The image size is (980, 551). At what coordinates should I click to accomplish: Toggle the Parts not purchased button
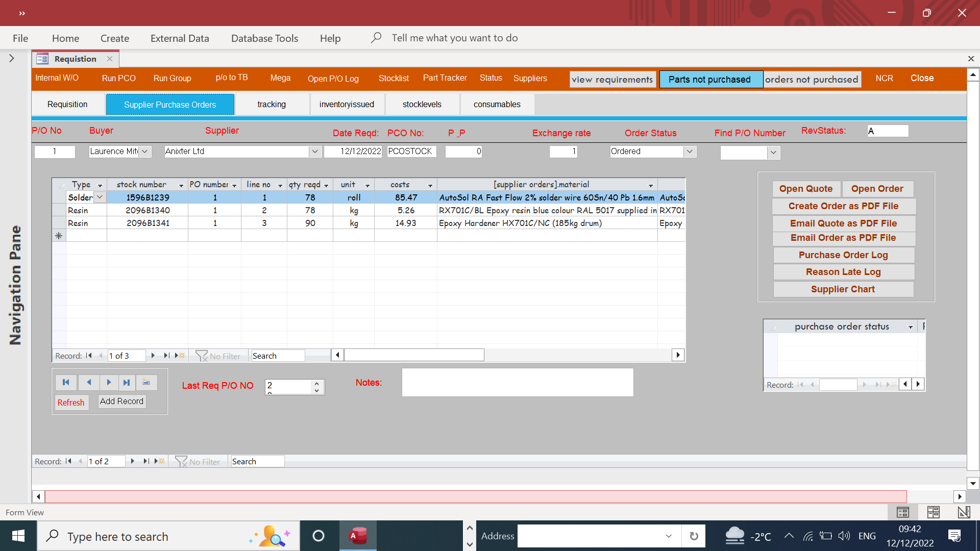click(x=710, y=79)
